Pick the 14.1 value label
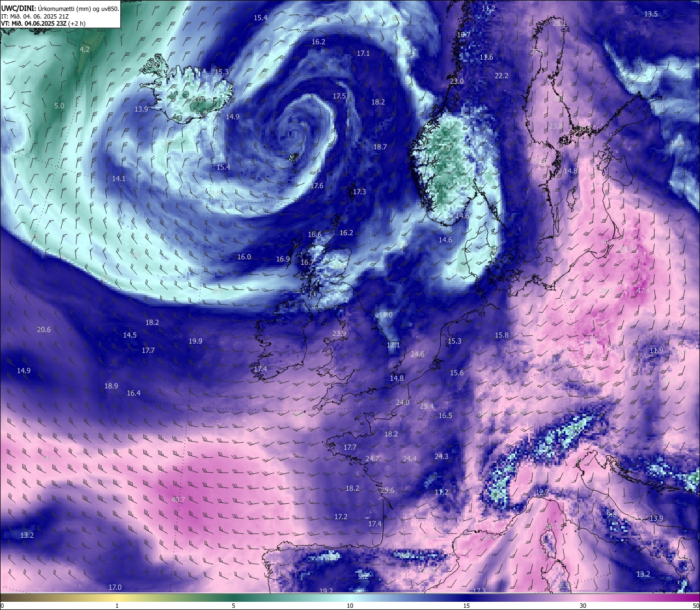Screen dimensions: 700x610 coord(119,178)
